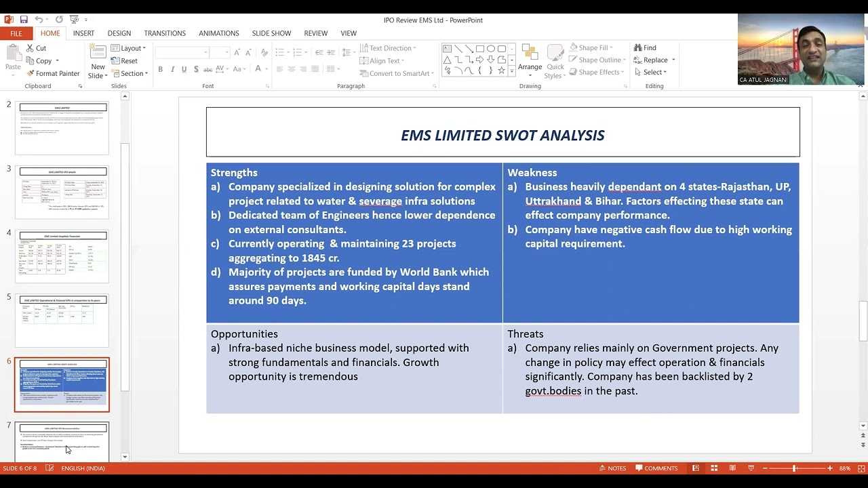Viewport: 868px width, 488px height.
Task: Find text in the presentation
Action: pyautogui.click(x=645, y=48)
